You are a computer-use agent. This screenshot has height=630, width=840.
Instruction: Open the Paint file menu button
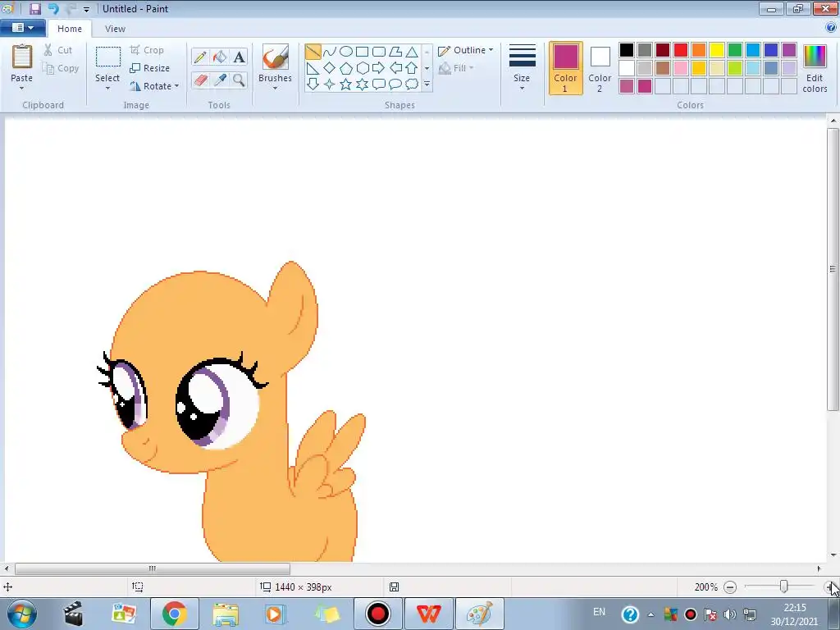tap(22, 28)
